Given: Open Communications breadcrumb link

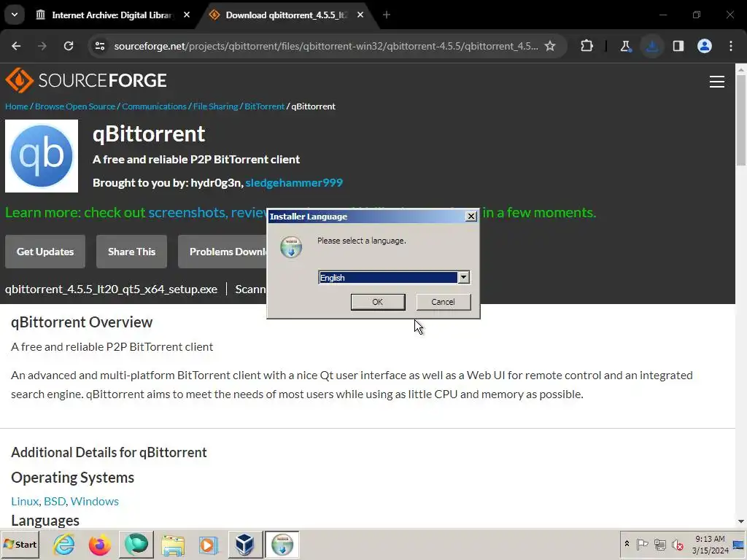Looking at the screenshot, I should point(154,106).
